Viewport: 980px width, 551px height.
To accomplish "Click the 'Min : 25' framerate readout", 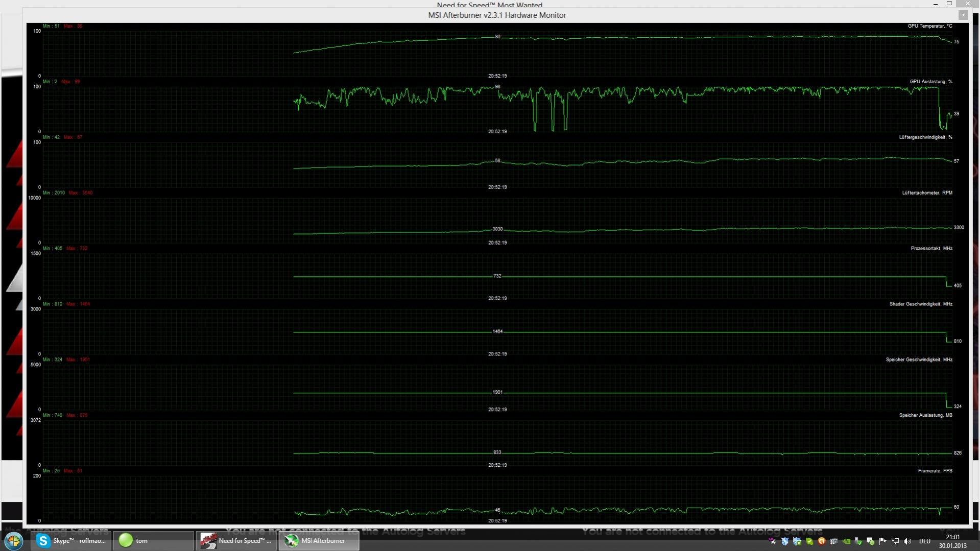I will [51, 471].
